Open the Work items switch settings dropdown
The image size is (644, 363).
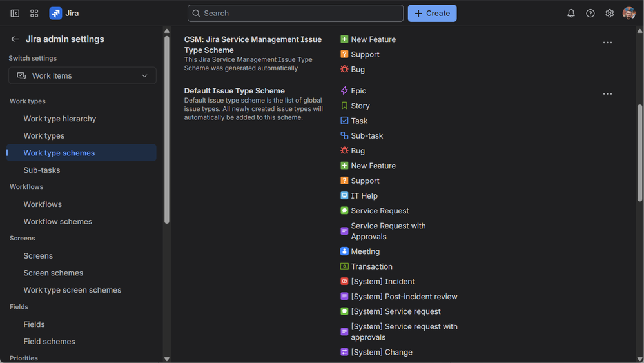(x=82, y=75)
